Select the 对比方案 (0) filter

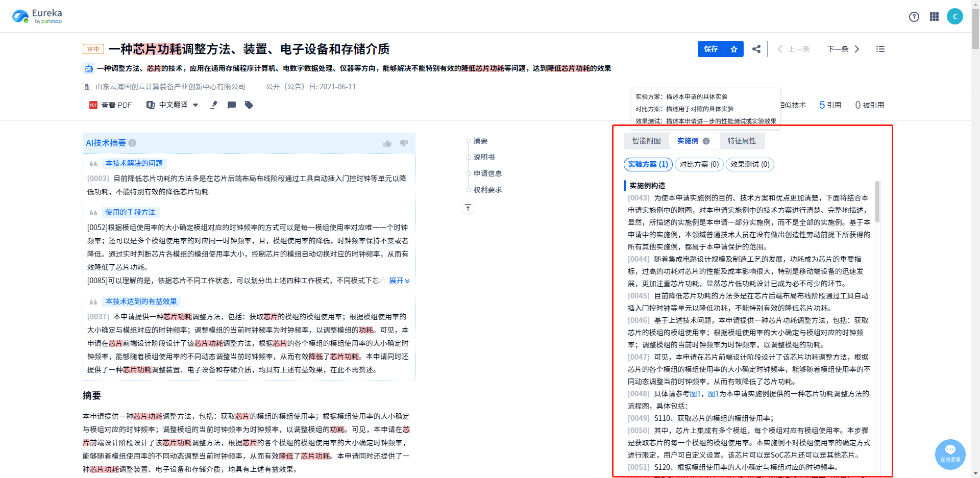[699, 164]
